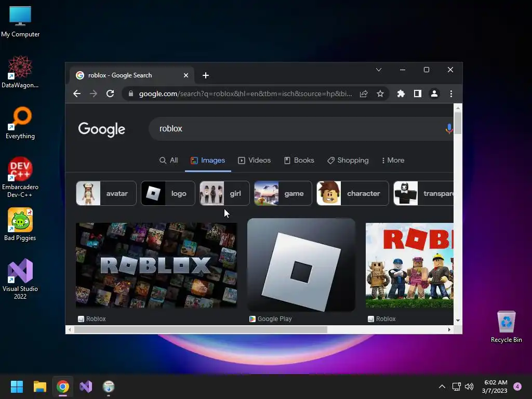Open the silver Roblox logo image

(301, 265)
